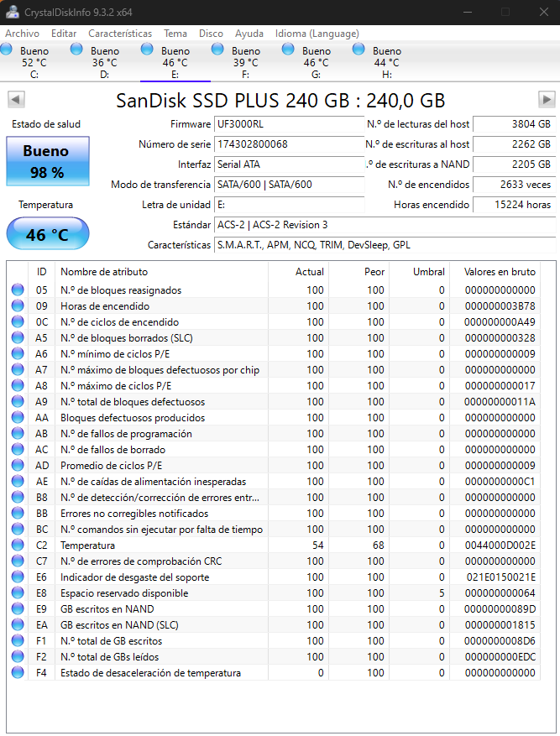Open the Idioma (Language) menu
The height and width of the screenshot is (736, 560).
pos(317,34)
